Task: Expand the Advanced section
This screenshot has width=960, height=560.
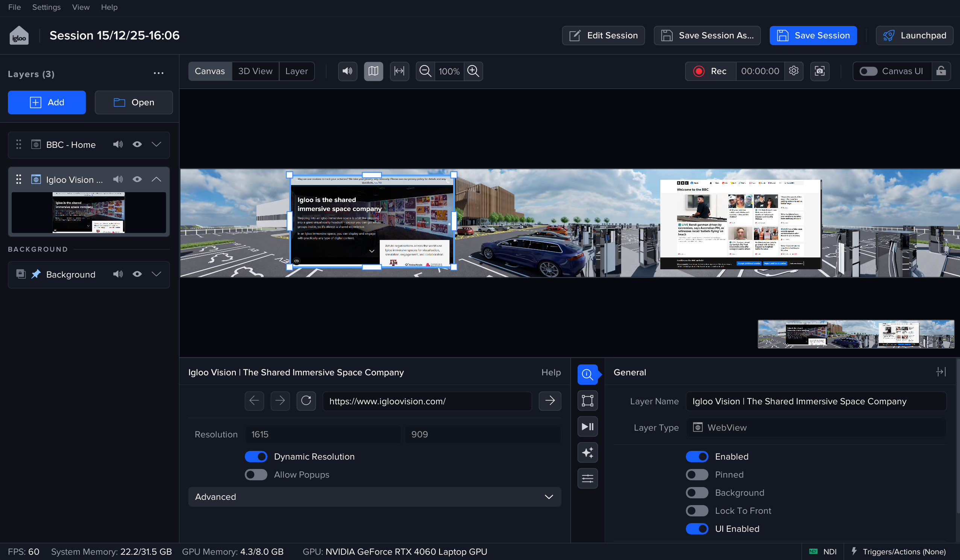Action: tap(374, 497)
